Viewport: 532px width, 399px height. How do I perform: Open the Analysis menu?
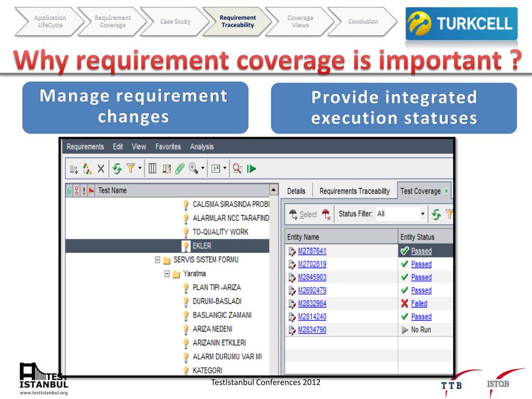pos(202,147)
